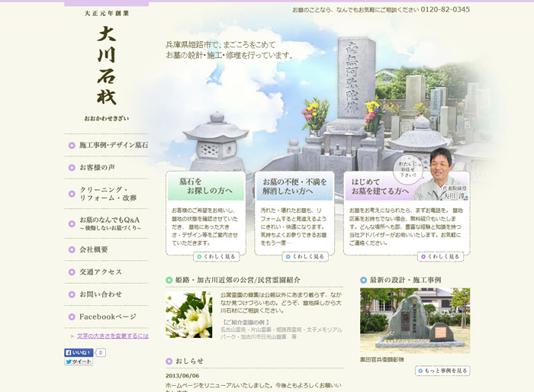Click くわしく見る under はじめてお墓を建てる方へ
The image size is (534, 392).
point(441,256)
